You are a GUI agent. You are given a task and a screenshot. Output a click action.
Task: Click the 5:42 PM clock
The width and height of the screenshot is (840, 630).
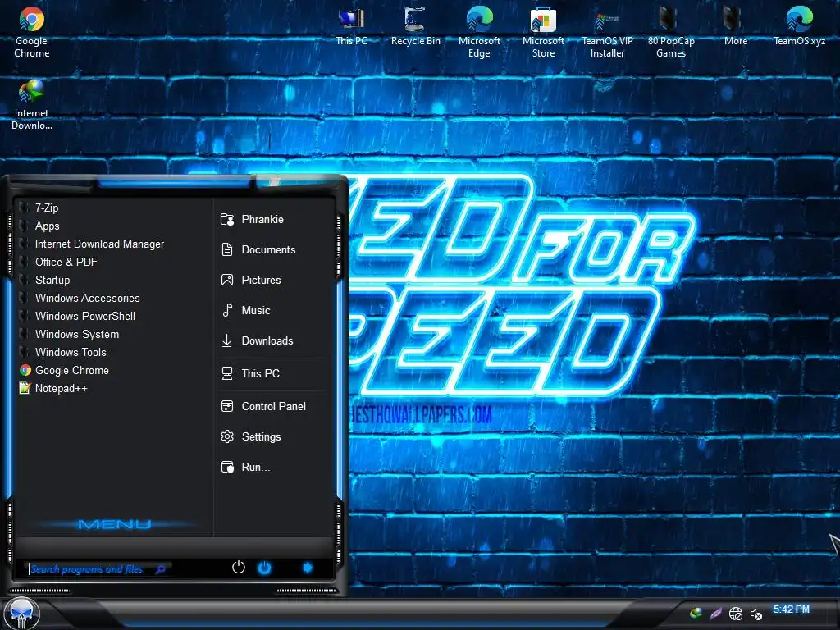pos(792,609)
